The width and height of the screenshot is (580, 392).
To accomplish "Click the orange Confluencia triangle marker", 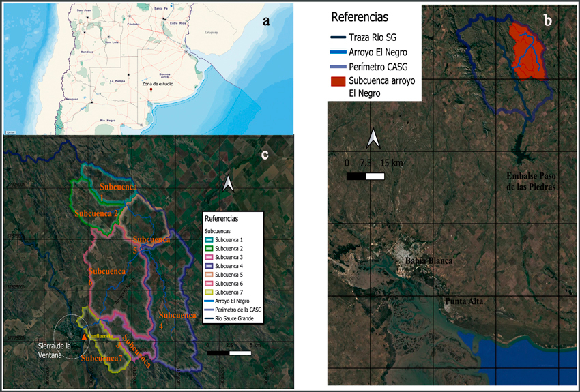I will pos(84,337).
